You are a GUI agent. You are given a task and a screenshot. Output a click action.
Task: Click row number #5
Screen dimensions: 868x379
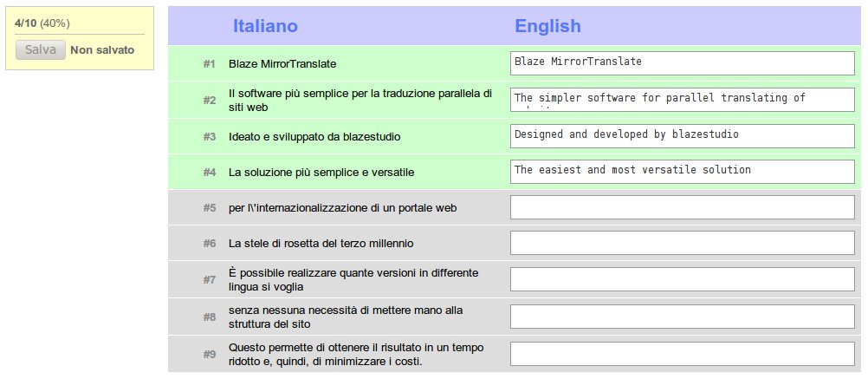pos(209,208)
